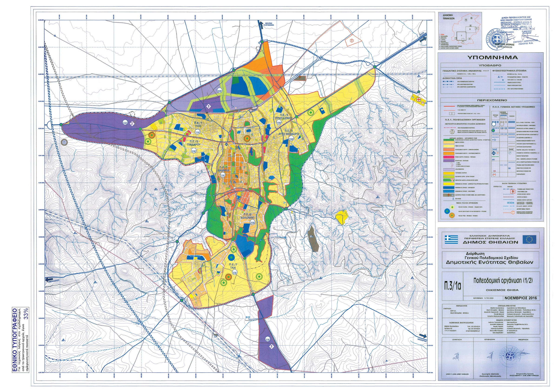The width and height of the screenshot is (557, 392).
Task: Click the Π.3/1α sheet code box
Action: coord(452,286)
